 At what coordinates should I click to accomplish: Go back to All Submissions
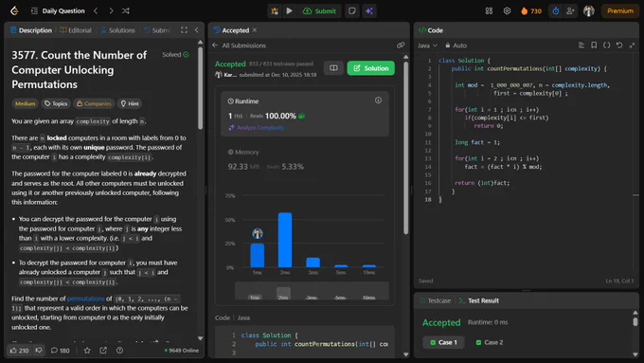(x=239, y=45)
